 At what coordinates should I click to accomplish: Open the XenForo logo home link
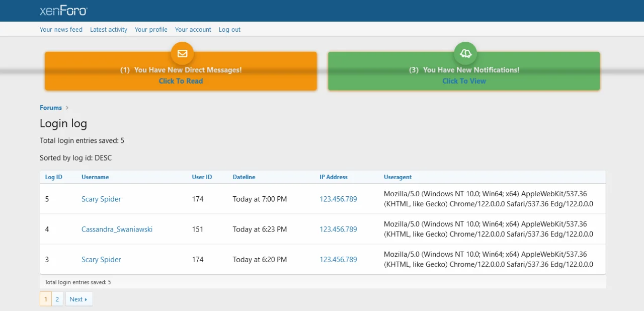point(63,11)
